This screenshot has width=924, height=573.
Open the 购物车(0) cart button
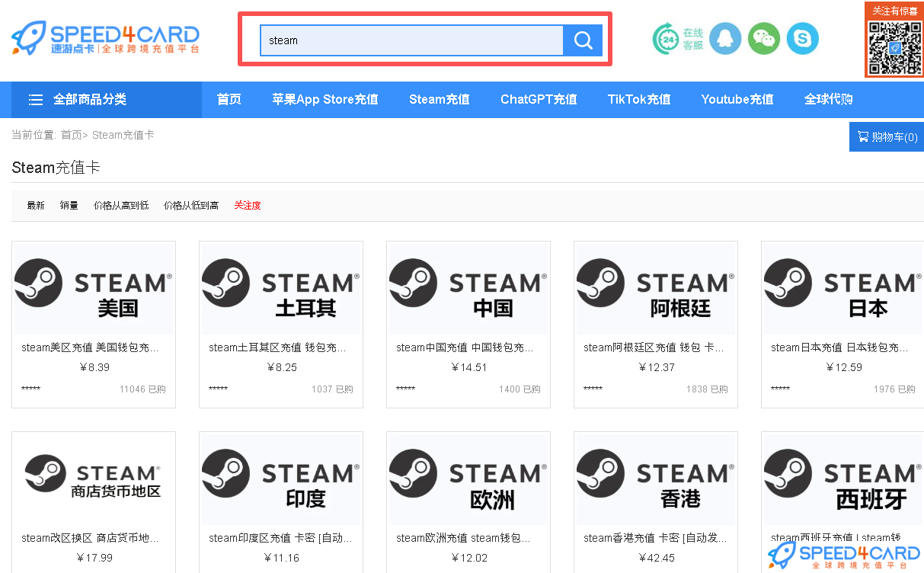887,136
